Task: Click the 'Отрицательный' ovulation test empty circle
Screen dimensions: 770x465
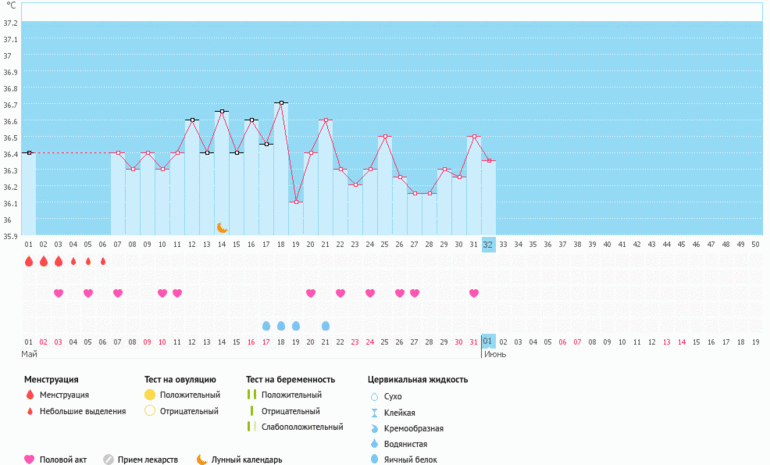Action: [x=150, y=411]
